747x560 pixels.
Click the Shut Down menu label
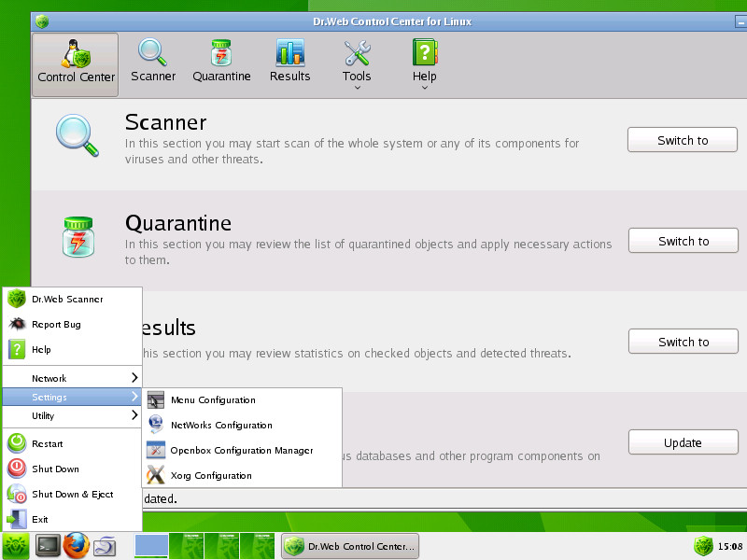click(55, 469)
